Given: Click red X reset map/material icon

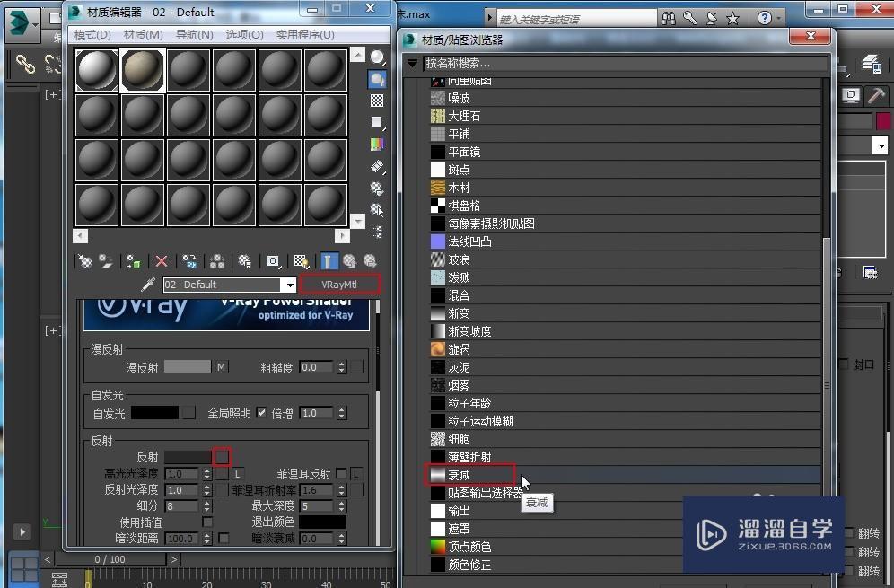Looking at the screenshot, I should [162, 261].
